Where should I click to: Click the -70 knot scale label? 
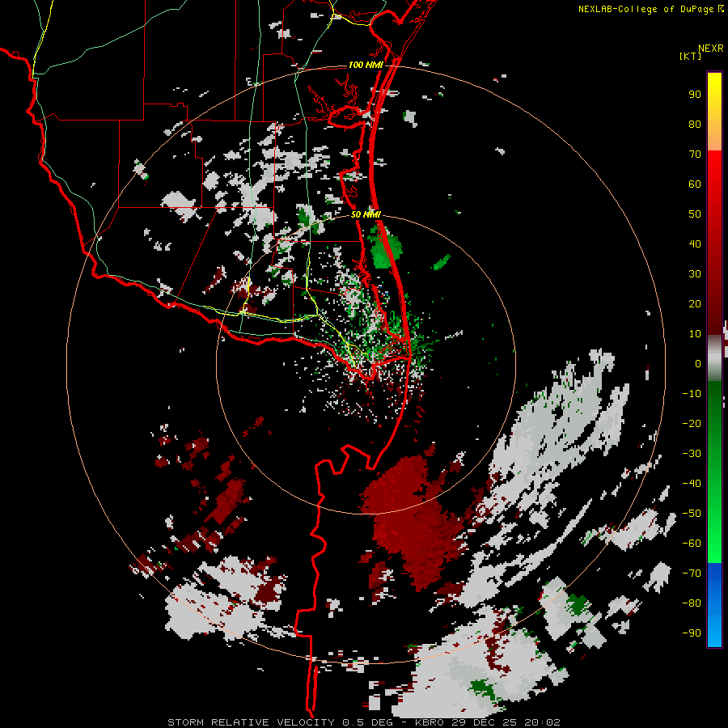[x=692, y=574]
